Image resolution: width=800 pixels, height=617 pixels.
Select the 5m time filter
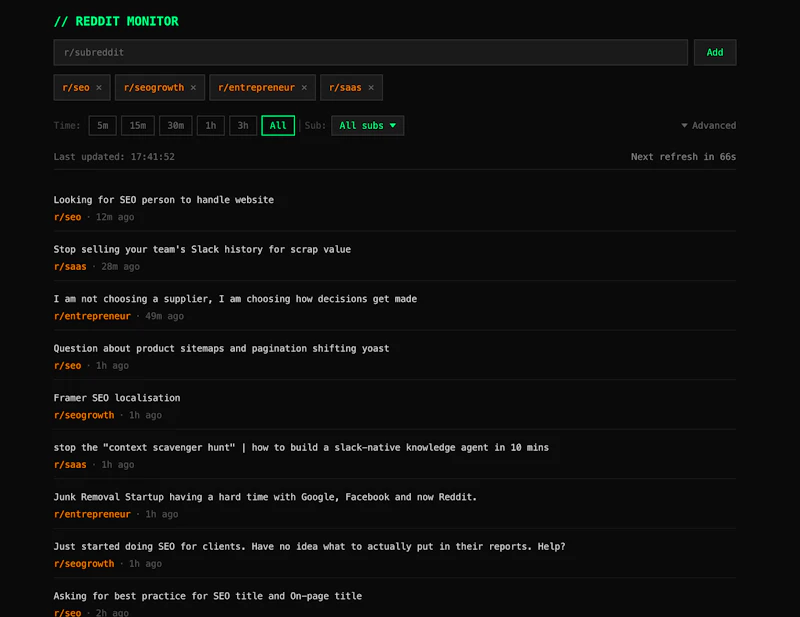103,126
